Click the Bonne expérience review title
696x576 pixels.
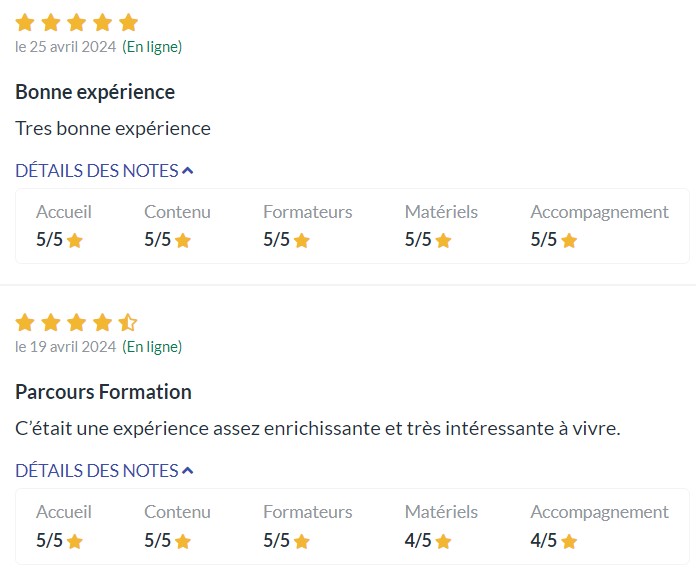[x=95, y=92]
